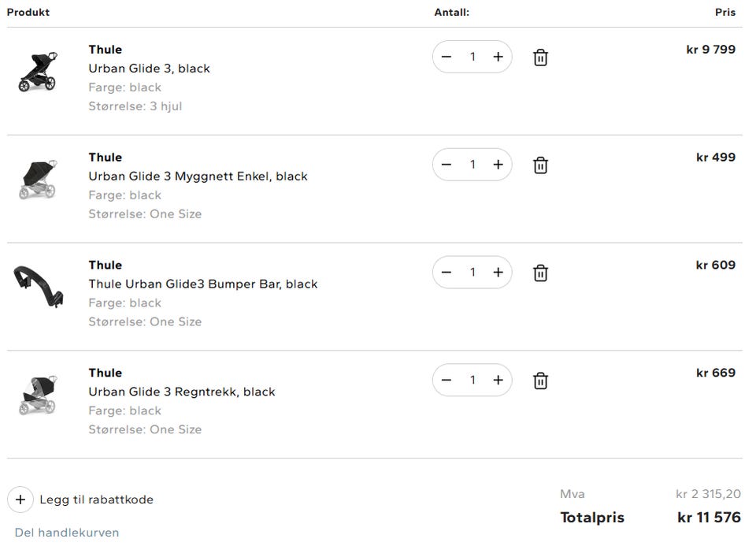
Task: Reduce Regntrekk quantity with minus button
Action: [x=447, y=380]
